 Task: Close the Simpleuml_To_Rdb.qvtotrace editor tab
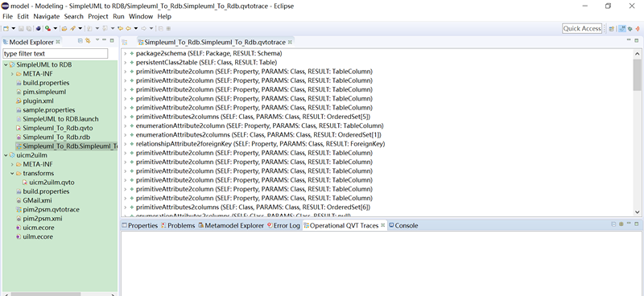click(290, 42)
